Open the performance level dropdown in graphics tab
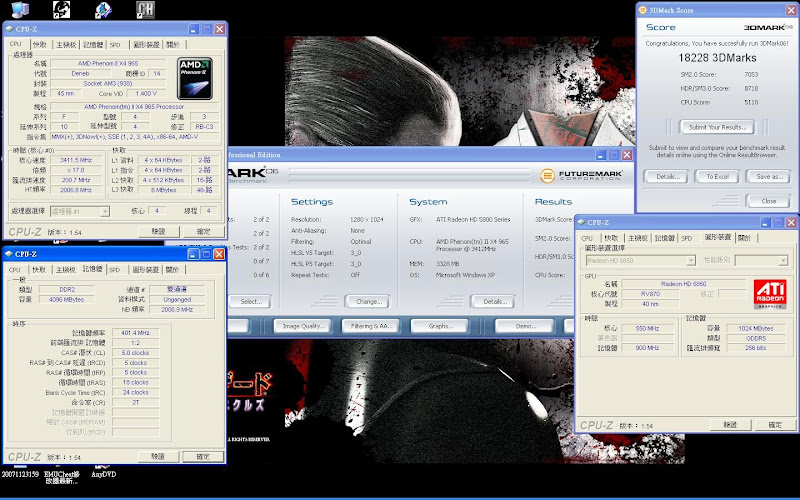The width and height of the screenshot is (800, 500). pyautogui.click(x=761, y=261)
